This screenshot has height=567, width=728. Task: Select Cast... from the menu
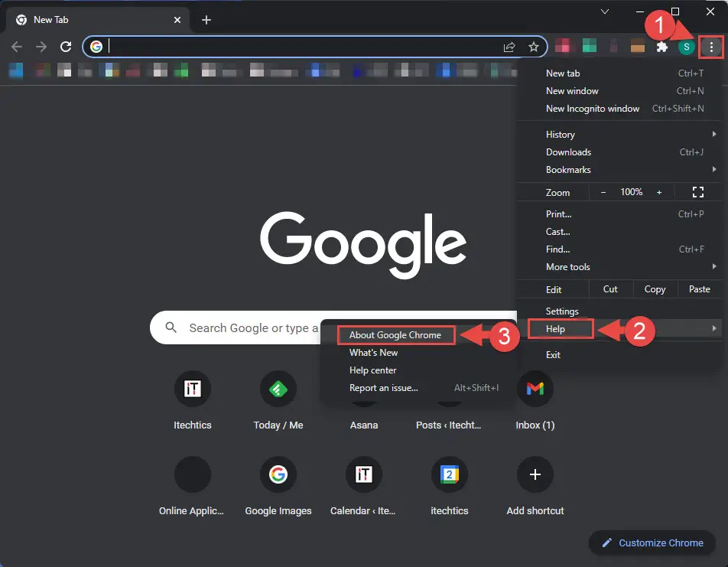click(x=620, y=232)
